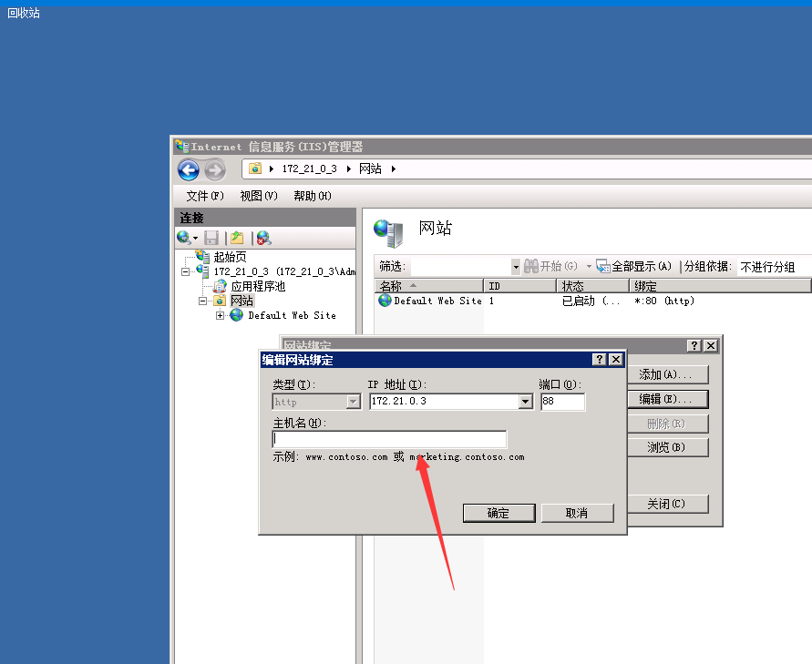Open the 筛选 filter dropdown arrow
The image size is (812, 664).
point(516,267)
